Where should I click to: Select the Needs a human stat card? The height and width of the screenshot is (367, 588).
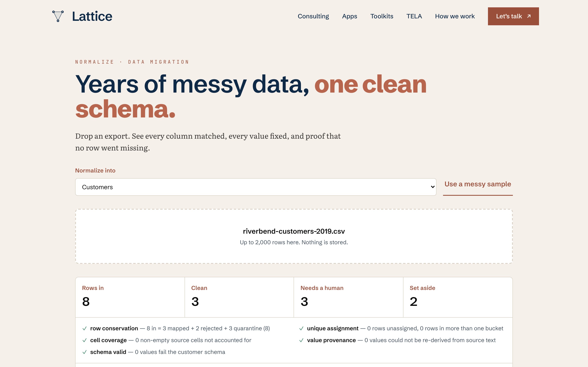[348, 297]
